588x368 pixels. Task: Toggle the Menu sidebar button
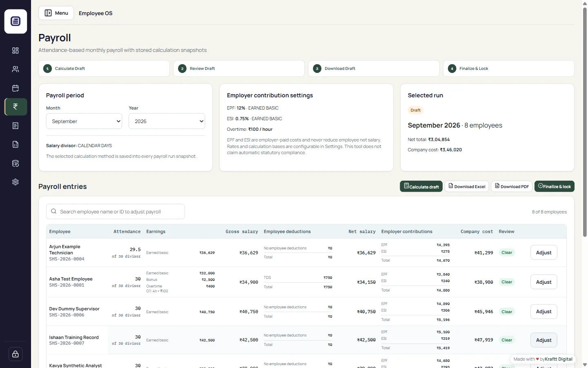coord(56,13)
